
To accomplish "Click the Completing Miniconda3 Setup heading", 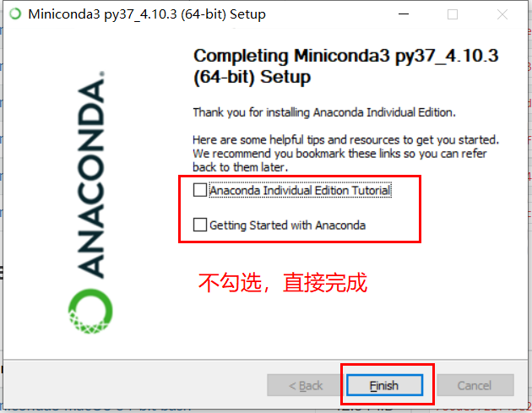I will click(x=345, y=66).
